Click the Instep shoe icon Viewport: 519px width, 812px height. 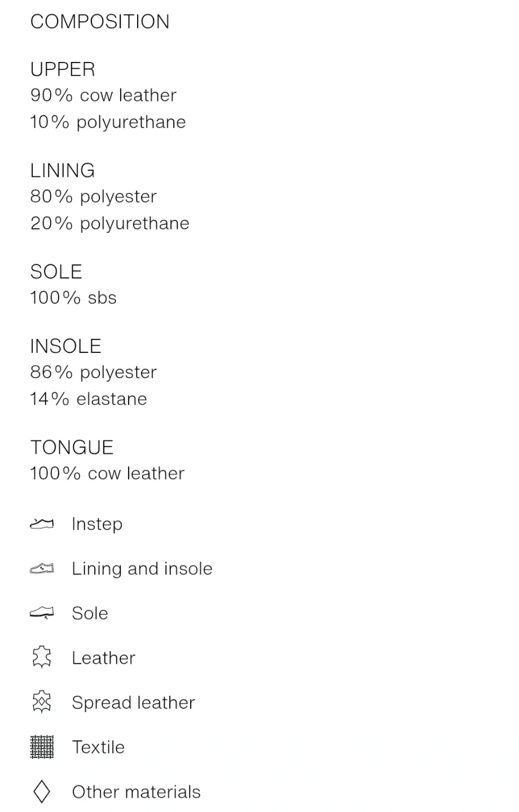click(x=41, y=524)
